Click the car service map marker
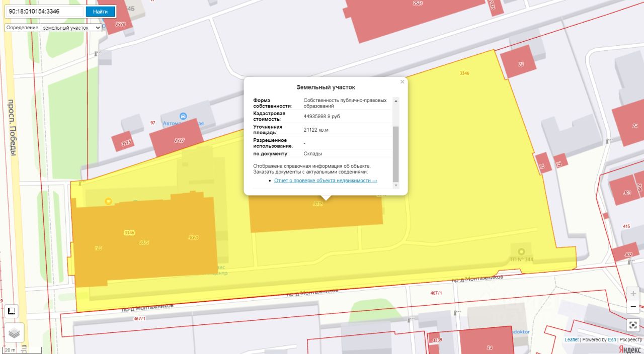The image size is (644, 354). pos(183,116)
